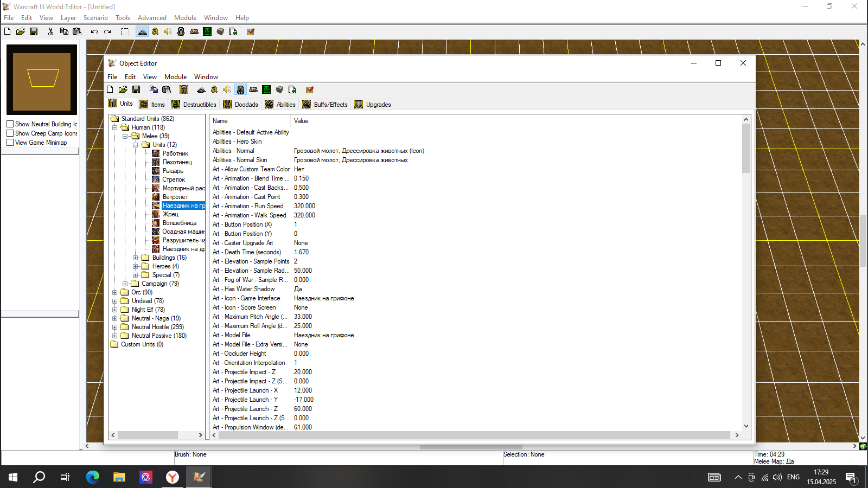Click the Name column header

pyautogui.click(x=251, y=121)
